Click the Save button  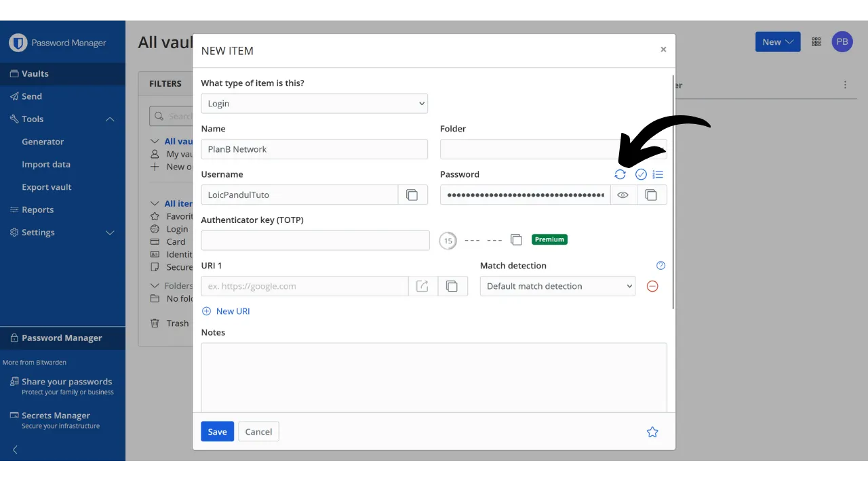[x=217, y=432]
